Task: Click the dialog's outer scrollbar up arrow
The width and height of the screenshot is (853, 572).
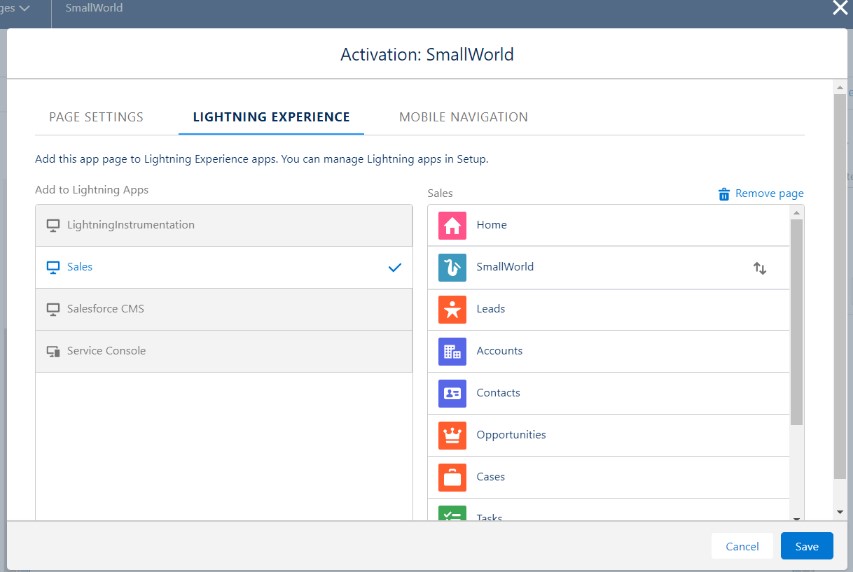Action: click(x=840, y=87)
